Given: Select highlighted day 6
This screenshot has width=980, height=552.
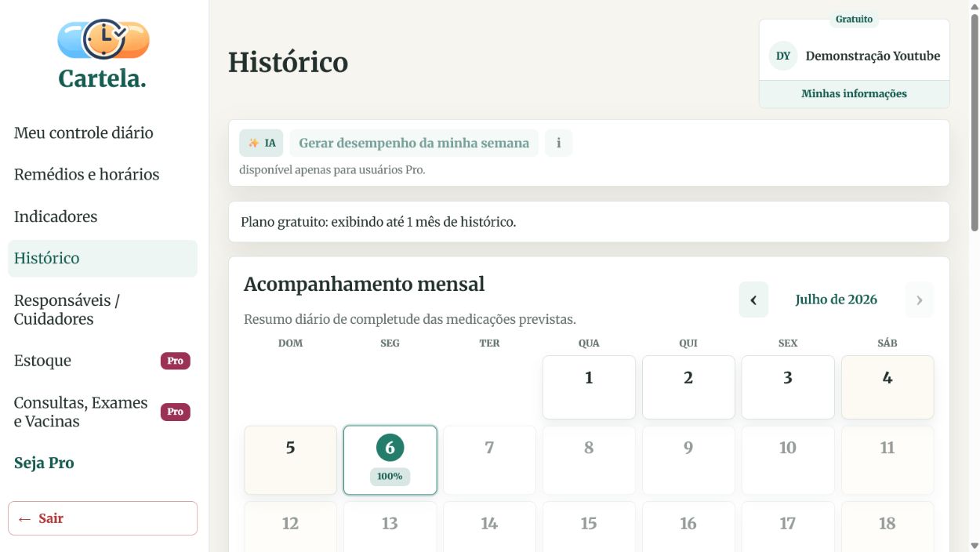Looking at the screenshot, I should click(390, 460).
